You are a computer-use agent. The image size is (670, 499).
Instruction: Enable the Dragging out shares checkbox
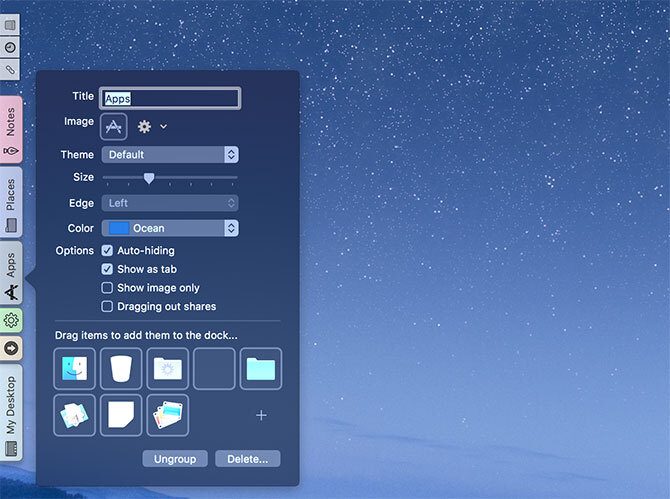point(107,306)
